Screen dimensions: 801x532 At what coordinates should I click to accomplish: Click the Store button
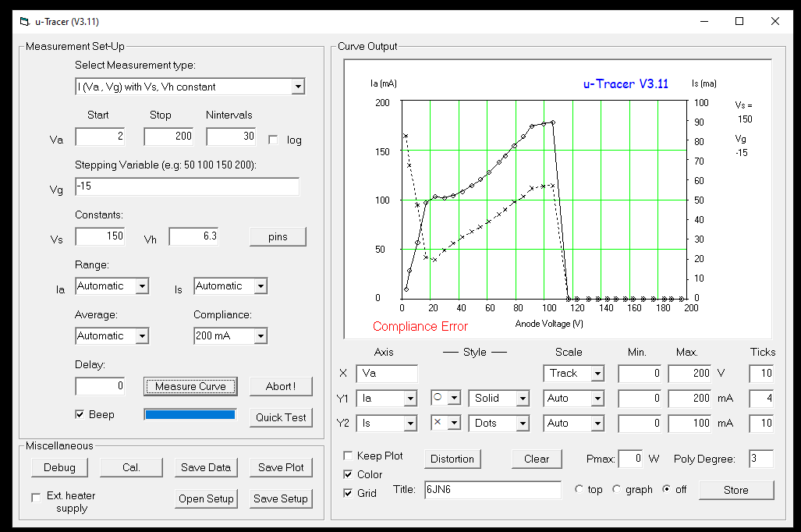(736, 490)
